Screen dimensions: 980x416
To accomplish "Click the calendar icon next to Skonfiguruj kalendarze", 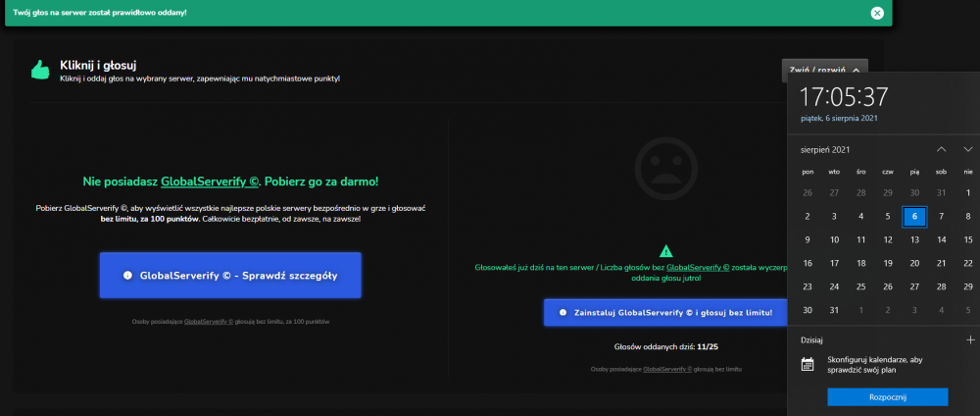I will (808, 364).
